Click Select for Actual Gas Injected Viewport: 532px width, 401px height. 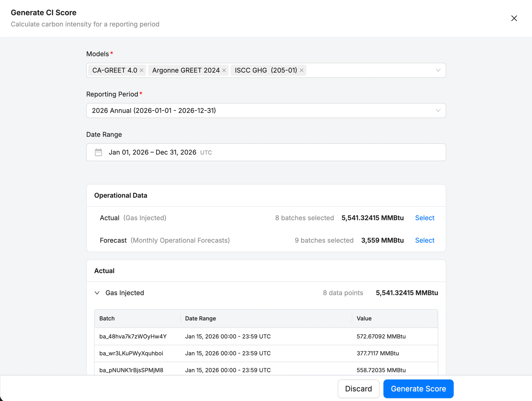(424, 218)
